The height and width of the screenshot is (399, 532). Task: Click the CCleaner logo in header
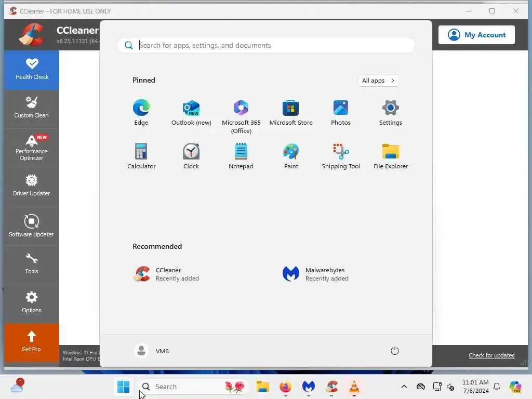[31, 35]
